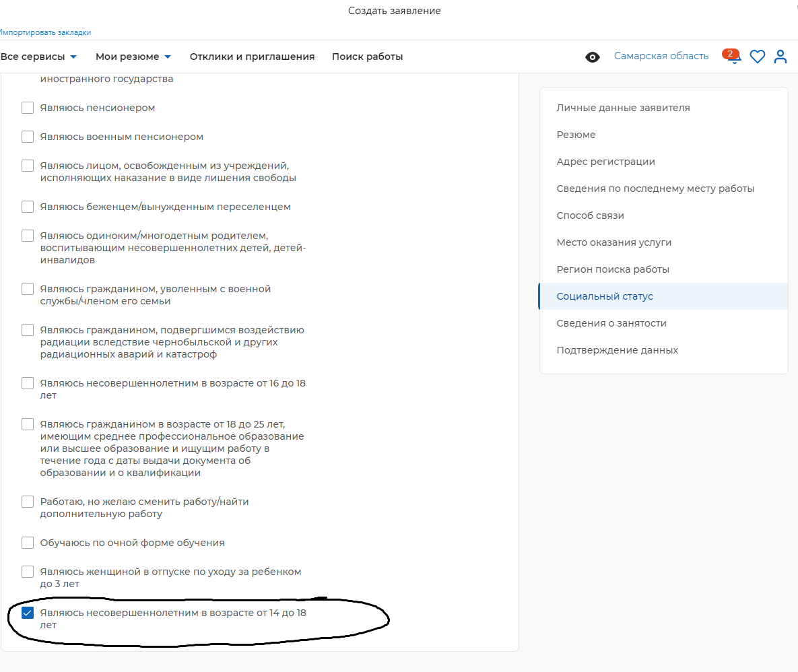Viewport: 798px width, 672px height.
Task: Open Адрес регистрации sidebar section
Action: [x=605, y=162]
